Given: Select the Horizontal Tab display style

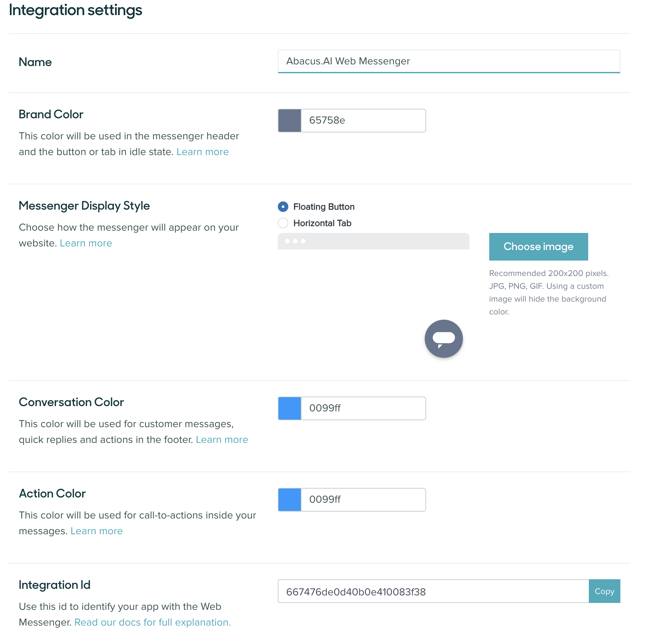Looking at the screenshot, I should pyautogui.click(x=283, y=223).
